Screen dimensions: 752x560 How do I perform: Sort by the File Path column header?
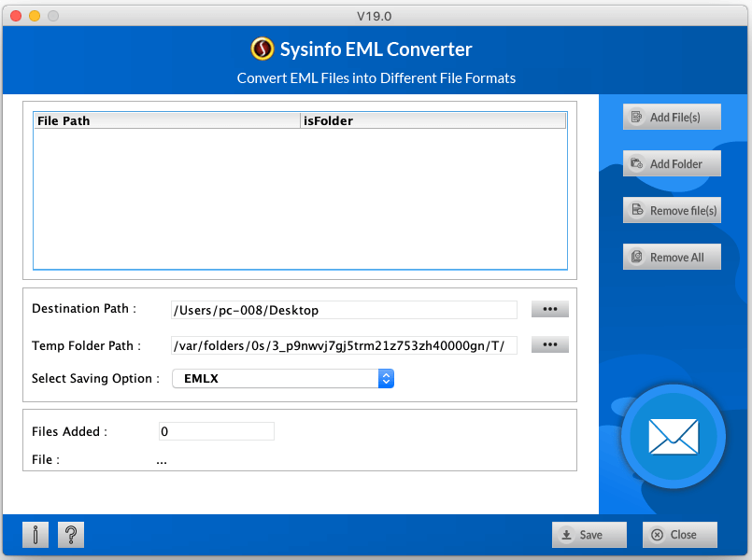pyautogui.click(x=166, y=120)
